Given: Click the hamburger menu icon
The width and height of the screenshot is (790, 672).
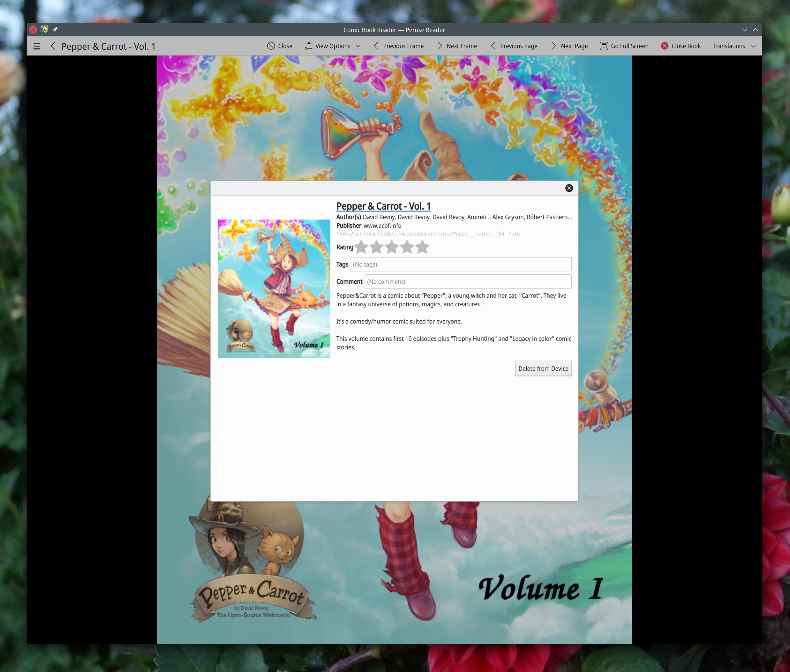Looking at the screenshot, I should point(37,45).
